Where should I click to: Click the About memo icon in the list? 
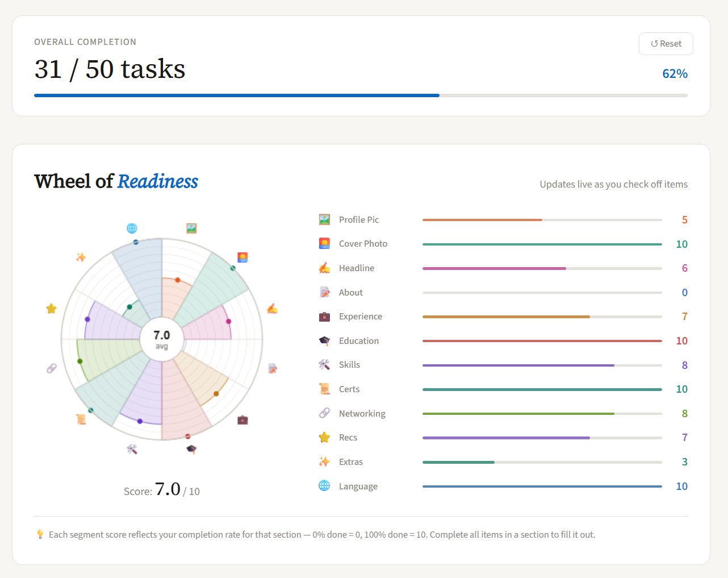324,292
